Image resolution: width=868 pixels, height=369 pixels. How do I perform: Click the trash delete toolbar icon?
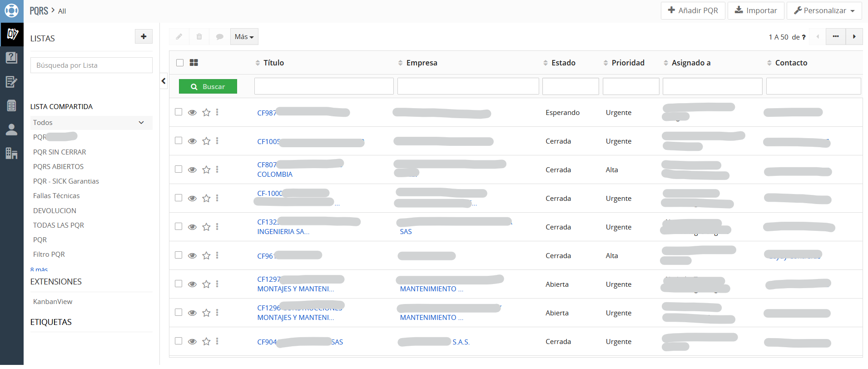199,37
